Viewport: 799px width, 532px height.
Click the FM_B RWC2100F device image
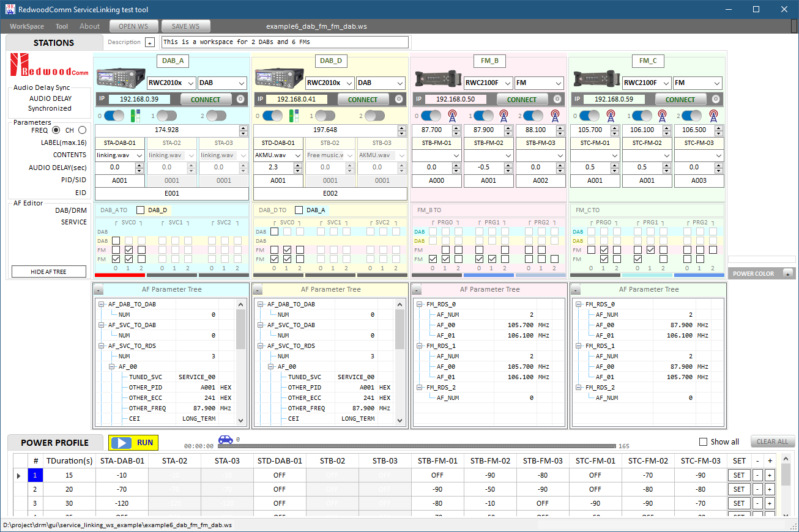(438, 79)
